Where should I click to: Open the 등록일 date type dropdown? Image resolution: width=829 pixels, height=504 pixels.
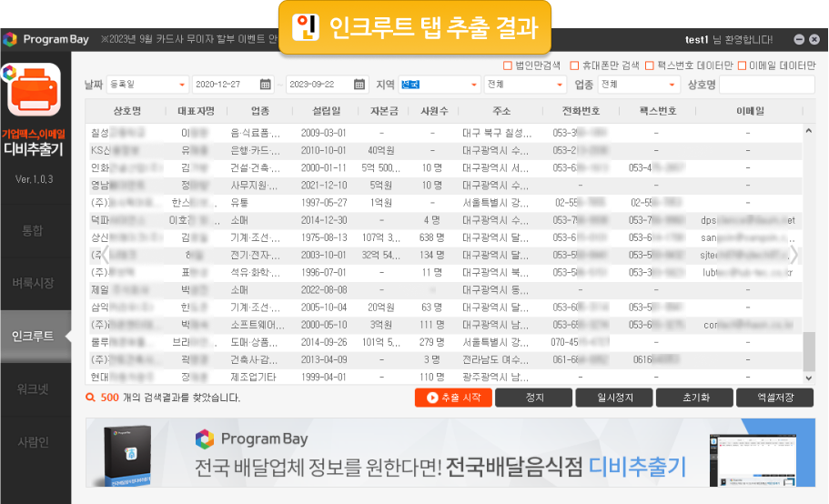147,85
